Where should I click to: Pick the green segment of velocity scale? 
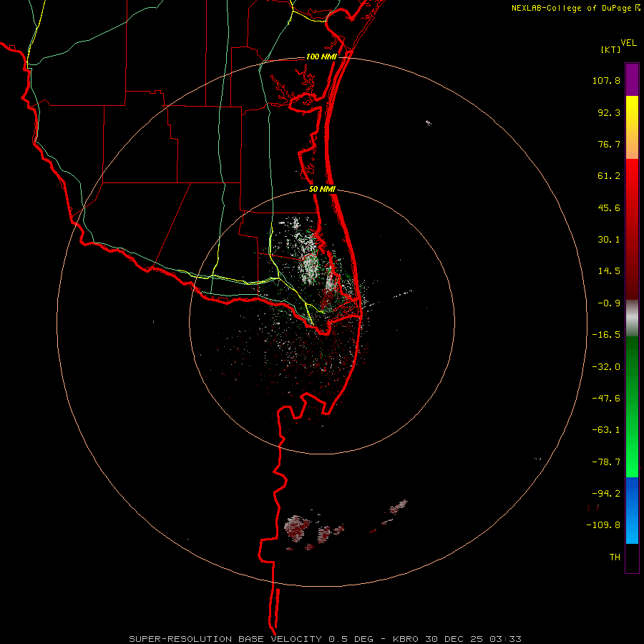click(x=632, y=406)
